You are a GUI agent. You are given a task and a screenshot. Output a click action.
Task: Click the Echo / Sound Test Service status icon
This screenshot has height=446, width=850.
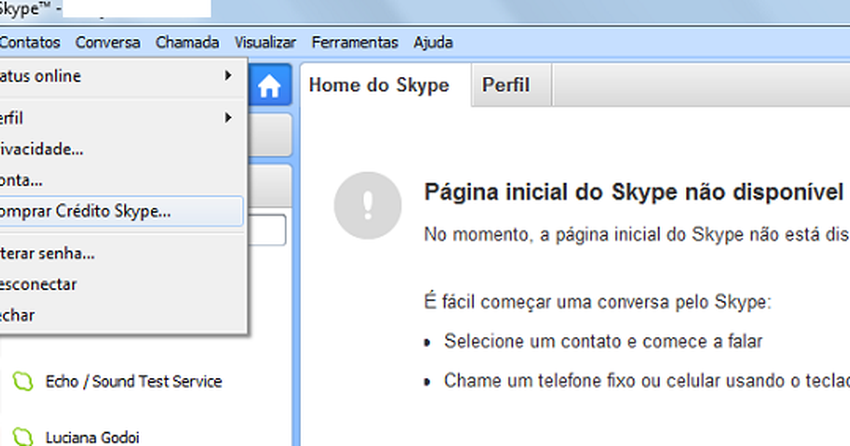click(x=23, y=382)
